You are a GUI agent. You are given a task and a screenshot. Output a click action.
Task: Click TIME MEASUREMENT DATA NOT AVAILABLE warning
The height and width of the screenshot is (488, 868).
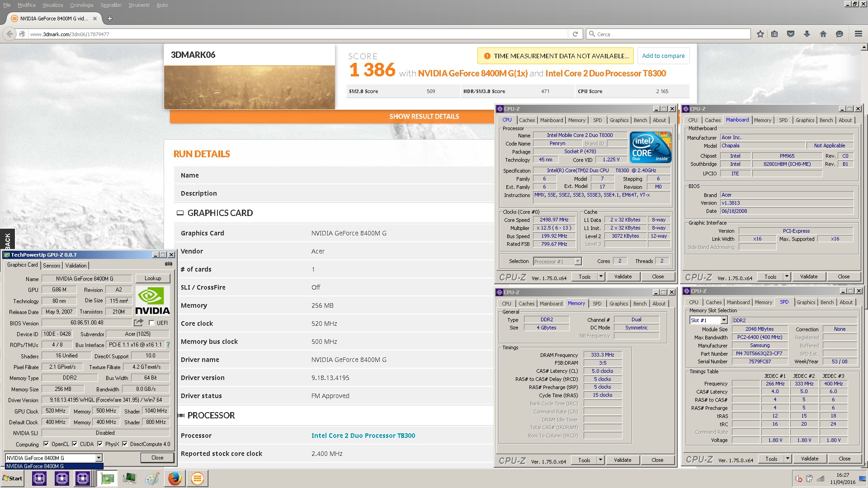pyautogui.click(x=556, y=56)
